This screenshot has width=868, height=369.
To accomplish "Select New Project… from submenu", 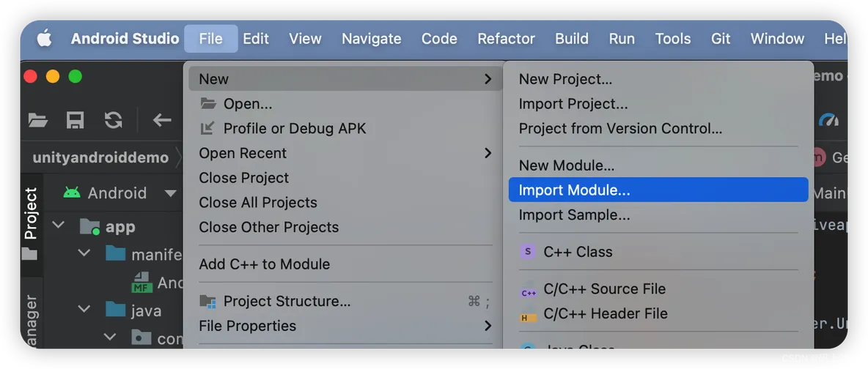I will [x=658, y=79].
